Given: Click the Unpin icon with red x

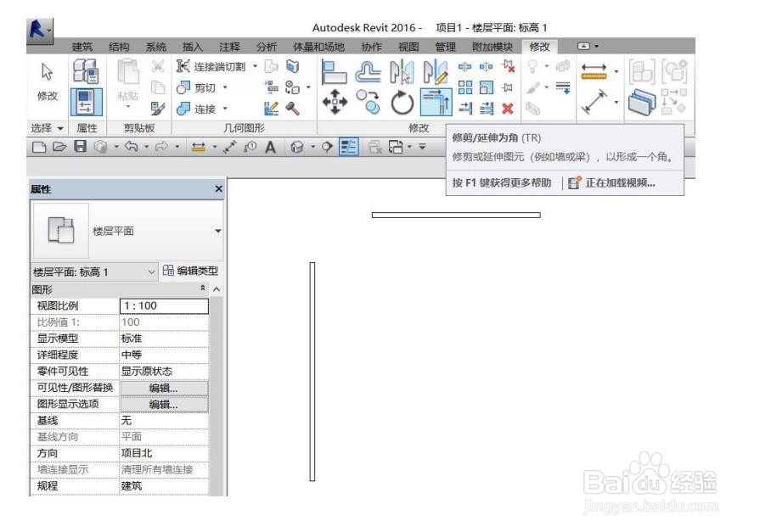Looking at the screenshot, I should point(508,66).
